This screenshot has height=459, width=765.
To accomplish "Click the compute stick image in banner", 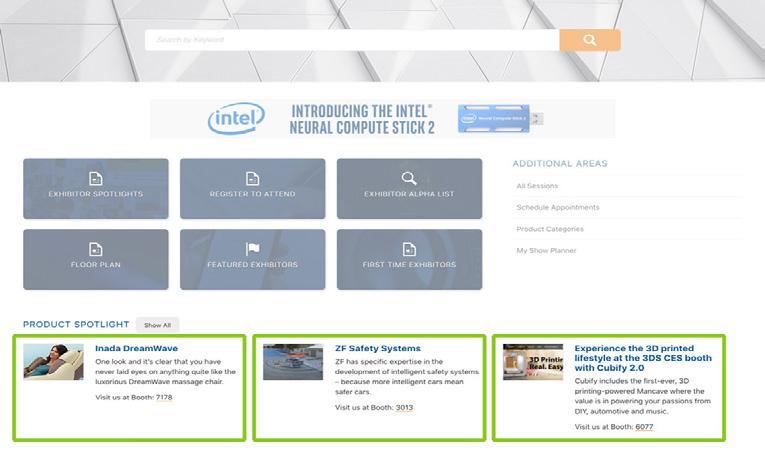I will [x=500, y=119].
